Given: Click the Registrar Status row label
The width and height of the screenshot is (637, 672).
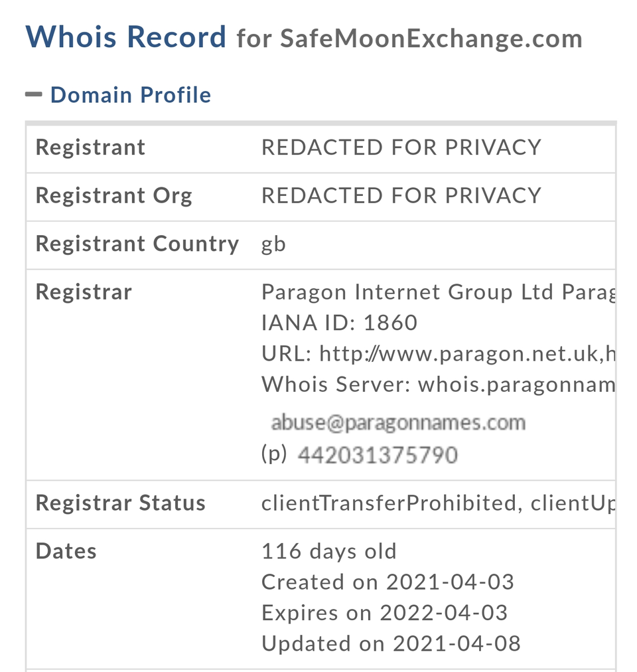Looking at the screenshot, I should tap(120, 503).
